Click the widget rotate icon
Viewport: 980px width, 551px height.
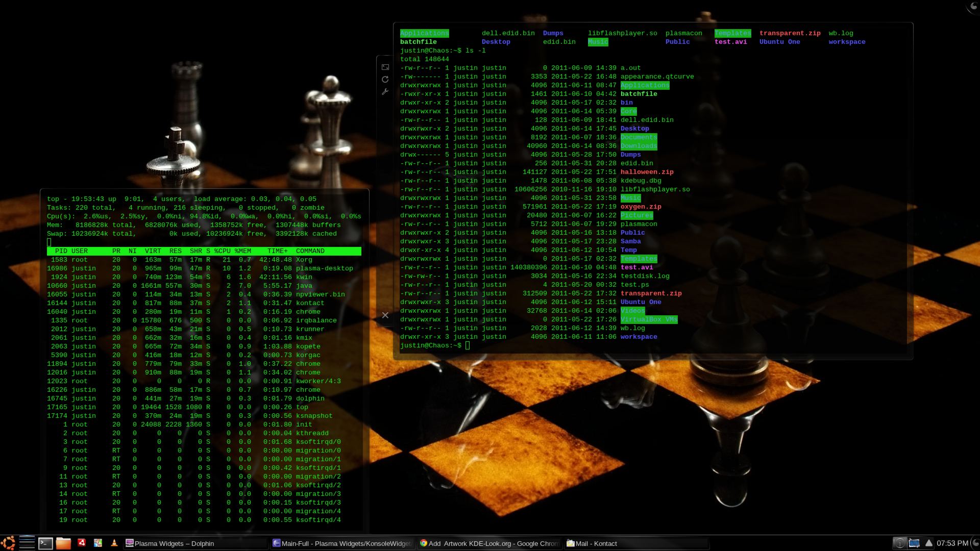[x=385, y=80]
